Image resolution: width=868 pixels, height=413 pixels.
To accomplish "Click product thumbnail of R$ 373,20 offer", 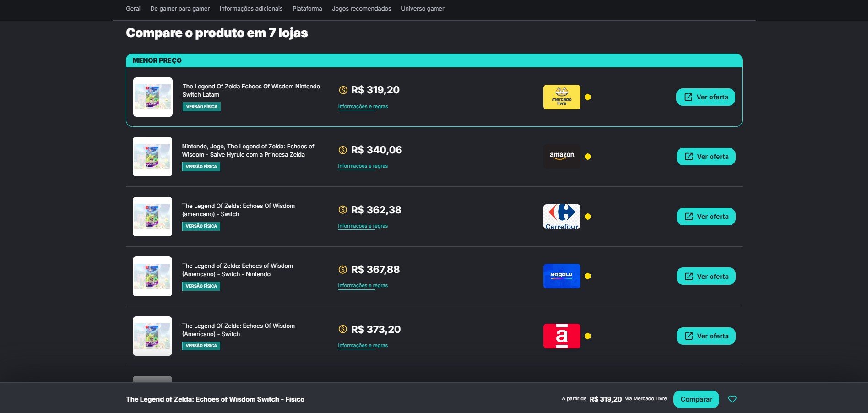I will click(x=152, y=336).
